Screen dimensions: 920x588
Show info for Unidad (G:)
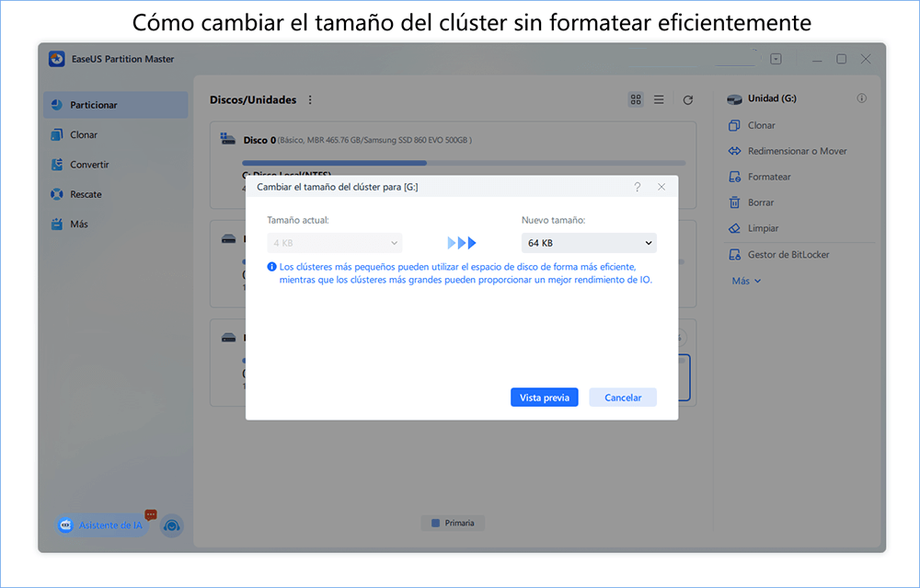tap(862, 98)
